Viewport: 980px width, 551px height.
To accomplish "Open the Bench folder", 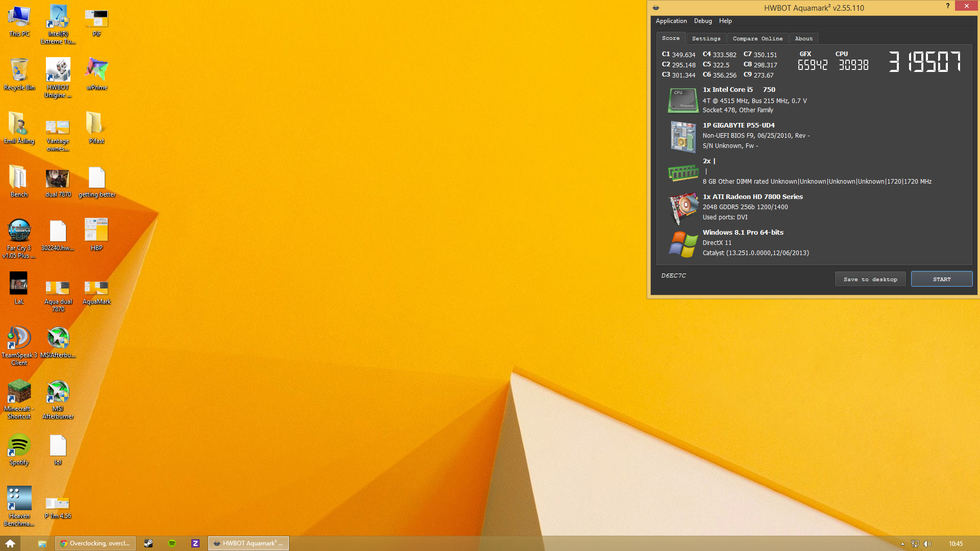I will click(19, 182).
